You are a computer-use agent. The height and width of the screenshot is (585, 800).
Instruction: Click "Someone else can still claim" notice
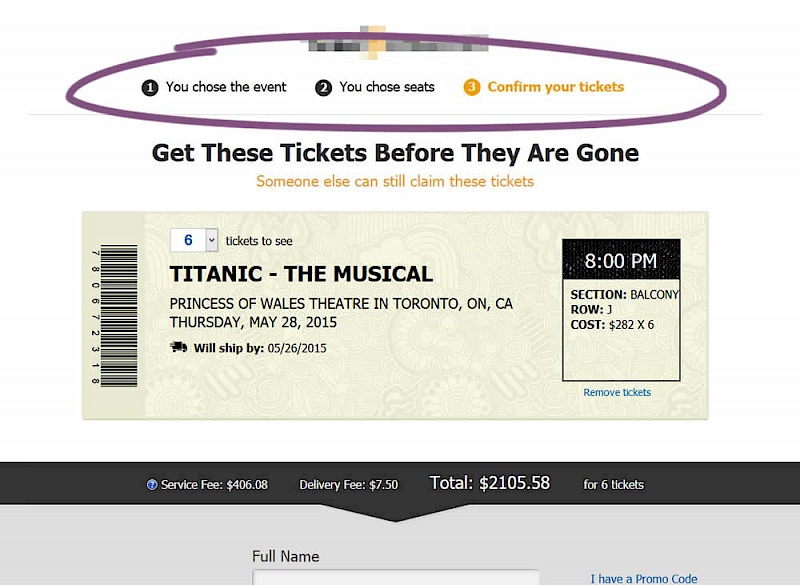coord(395,181)
